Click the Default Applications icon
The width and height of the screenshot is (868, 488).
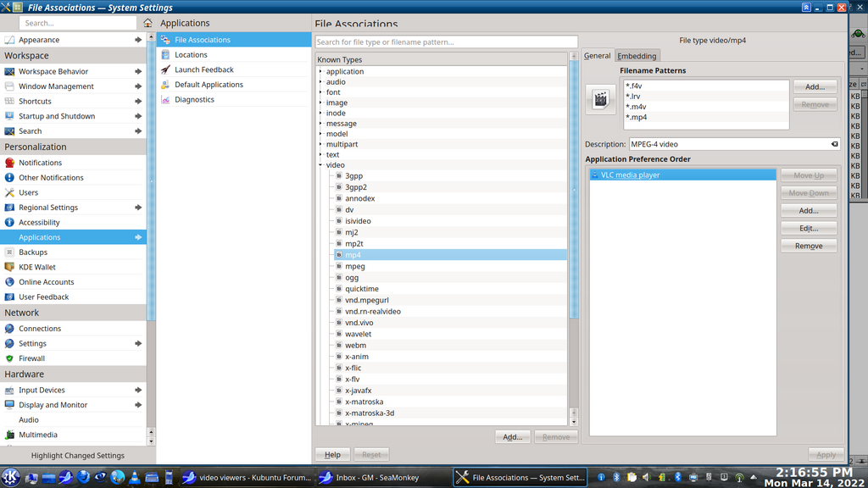point(165,85)
